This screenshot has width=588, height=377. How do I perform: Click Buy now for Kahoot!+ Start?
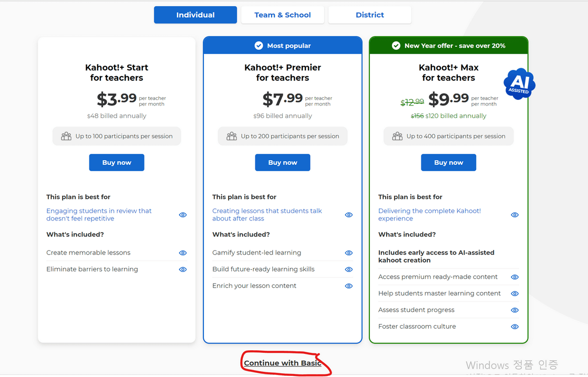point(117,163)
